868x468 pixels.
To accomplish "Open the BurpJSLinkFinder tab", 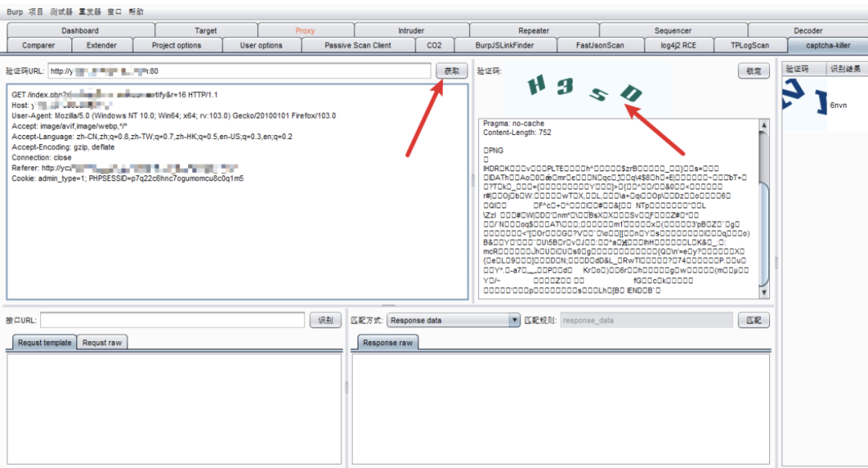I will click(505, 45).
